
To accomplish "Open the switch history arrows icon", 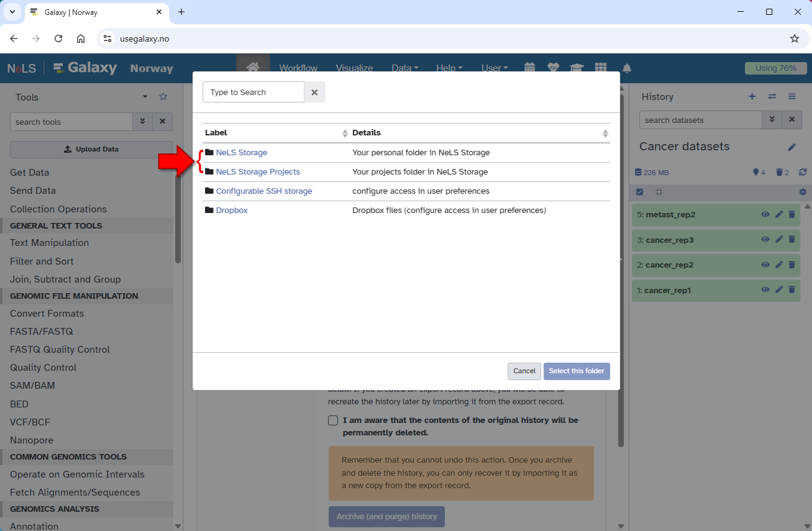I will [x=772, y=97].
